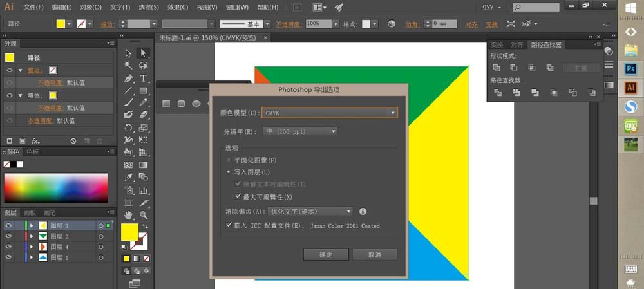
Task: Open the 对象(O) menu
Action: coord(91,7)
